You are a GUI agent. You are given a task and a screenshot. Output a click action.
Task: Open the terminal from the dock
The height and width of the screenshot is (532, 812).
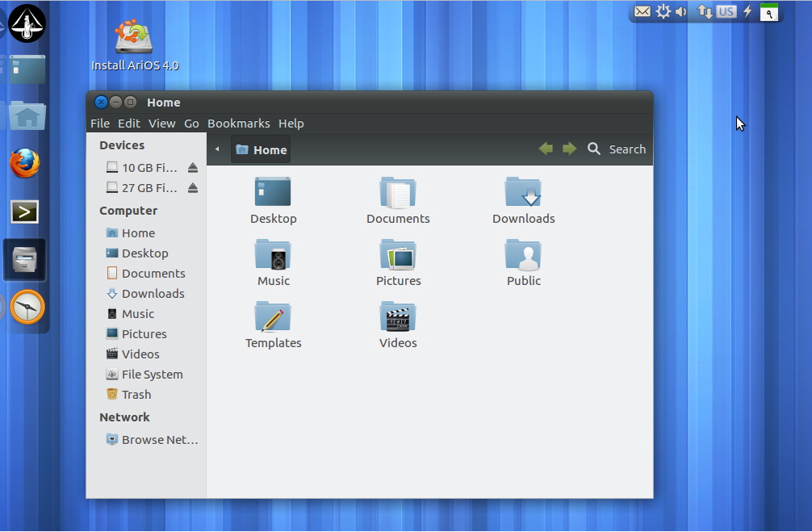(25, 212)
